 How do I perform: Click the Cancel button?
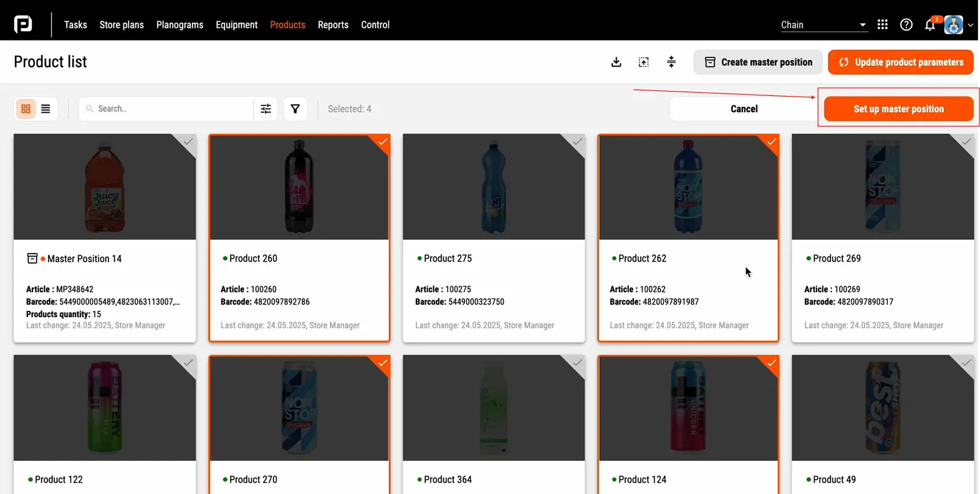pyautogui.click(x=744, y=109)
